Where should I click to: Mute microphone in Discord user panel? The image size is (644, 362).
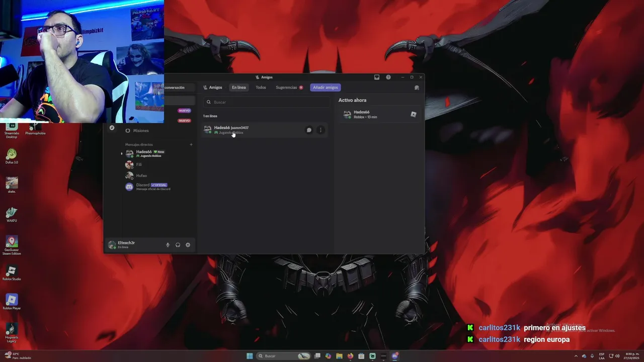coord(168,245)
